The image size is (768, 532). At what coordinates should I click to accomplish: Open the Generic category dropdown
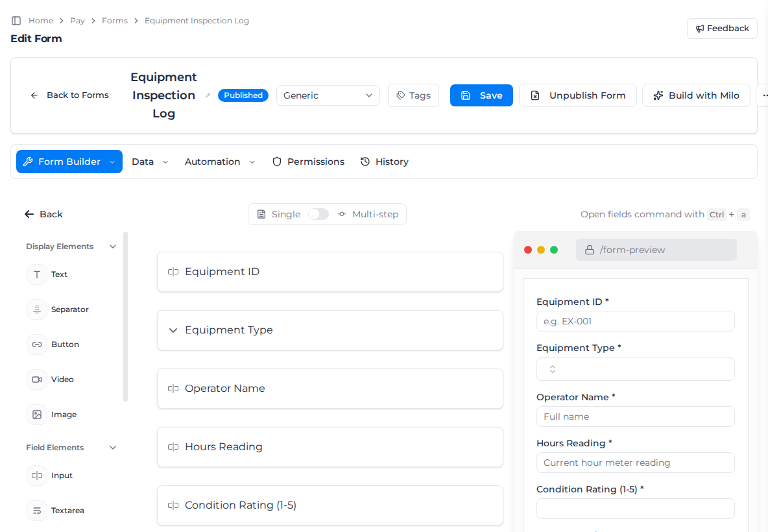click(328, 95)
